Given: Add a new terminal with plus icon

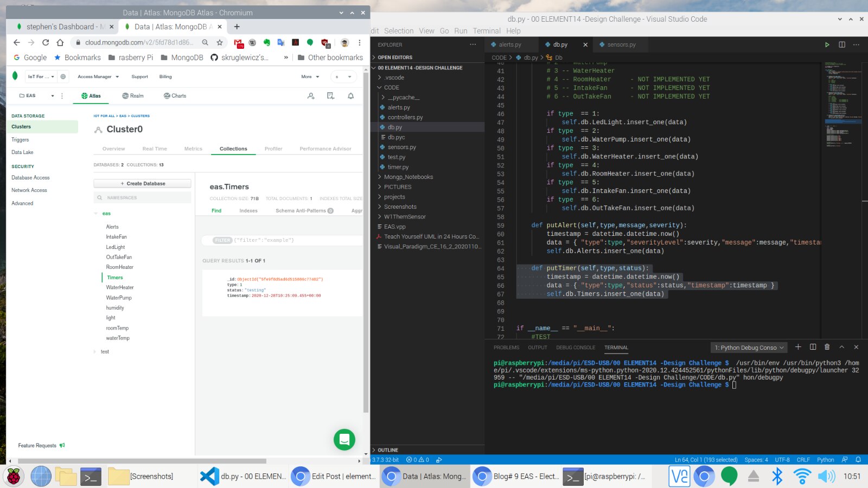Looking at the screenshot, I should tap(798, 347).
